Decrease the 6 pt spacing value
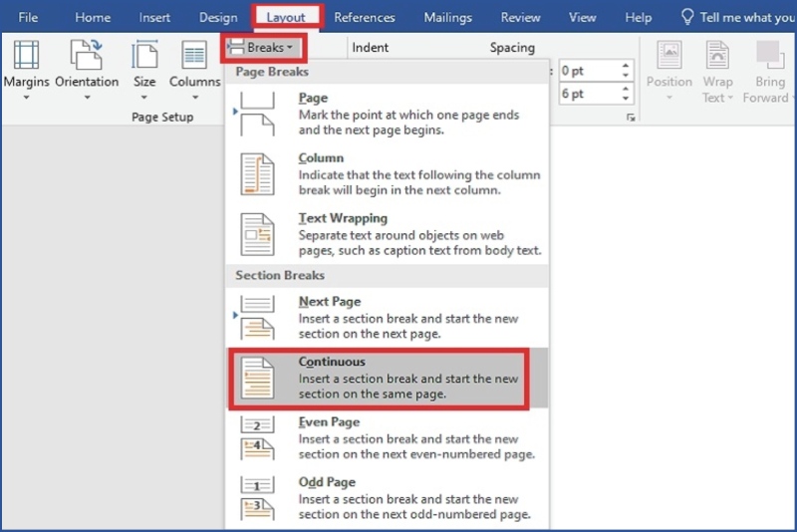 (626, 100)
